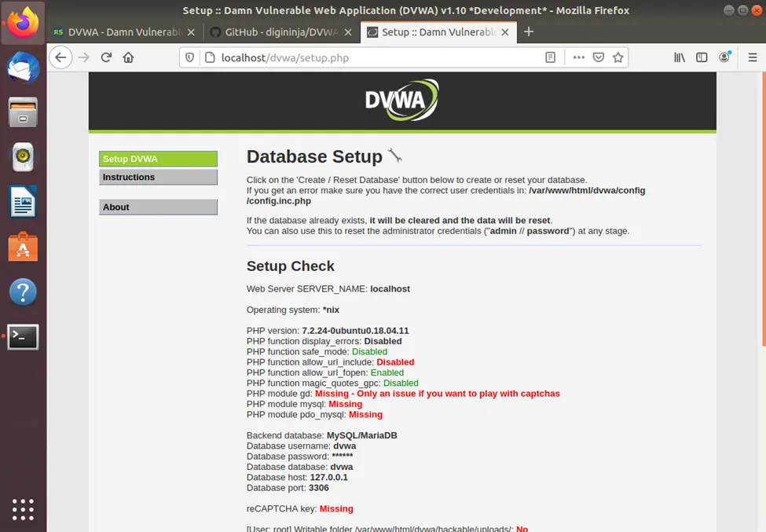
Task: Click the 'Database host: 127.0.0.1' line
Action: [x=297, y=477]
